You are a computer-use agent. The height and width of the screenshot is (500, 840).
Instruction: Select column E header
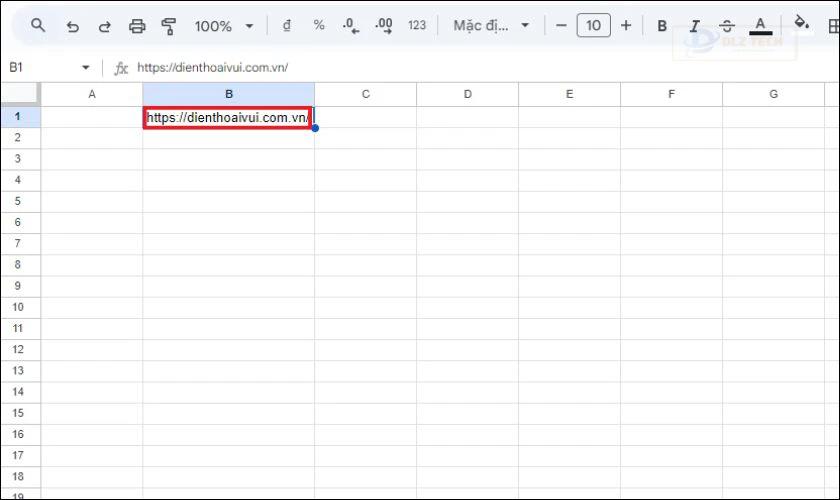pos(569,94)
